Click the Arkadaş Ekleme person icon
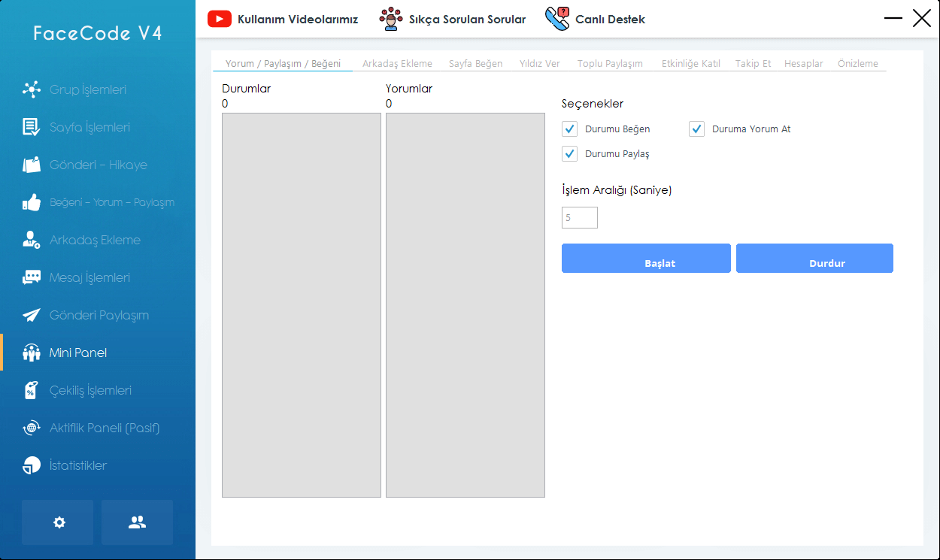940x560 pixels. pos(32,240)
